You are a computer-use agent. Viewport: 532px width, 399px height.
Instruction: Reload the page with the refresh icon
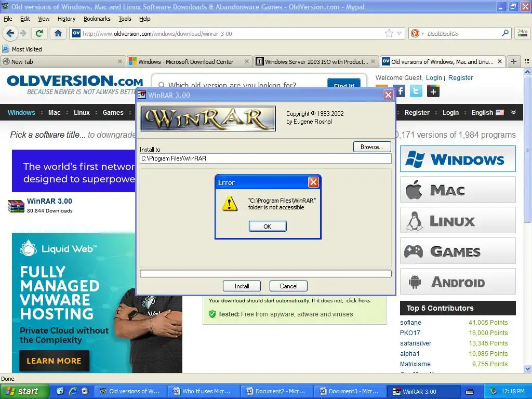(x=39, y=33)
